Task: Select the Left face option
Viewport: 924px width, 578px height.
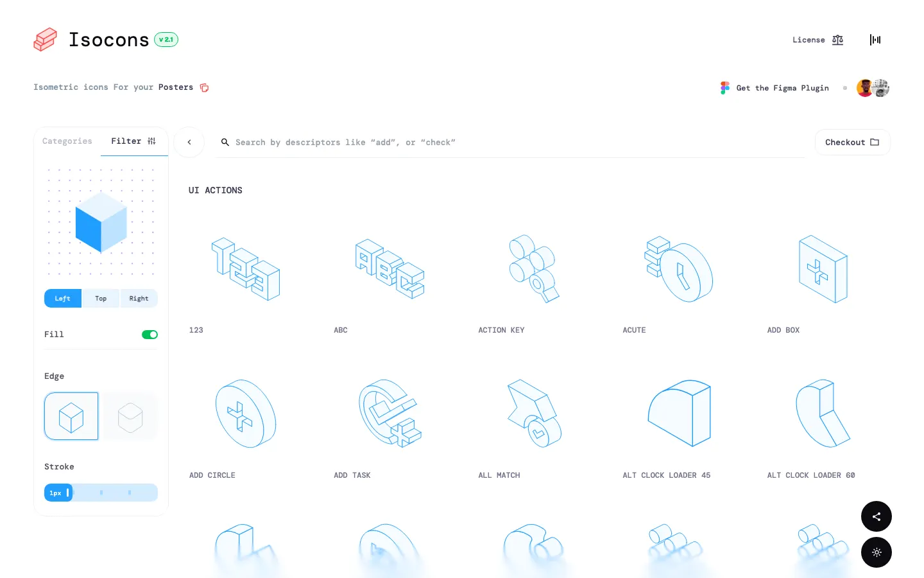Action: point(63,299)
